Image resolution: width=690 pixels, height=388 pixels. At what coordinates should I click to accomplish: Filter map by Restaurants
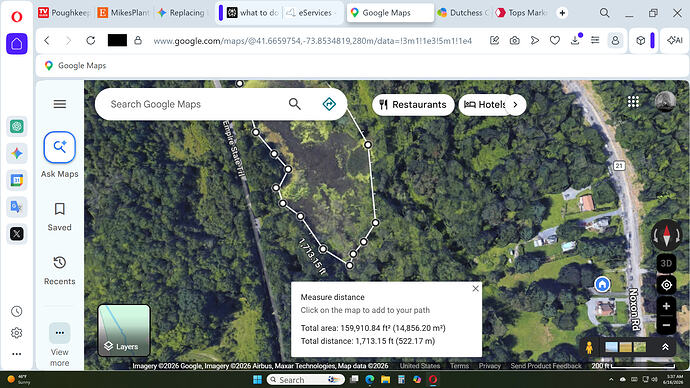point(413,105)
